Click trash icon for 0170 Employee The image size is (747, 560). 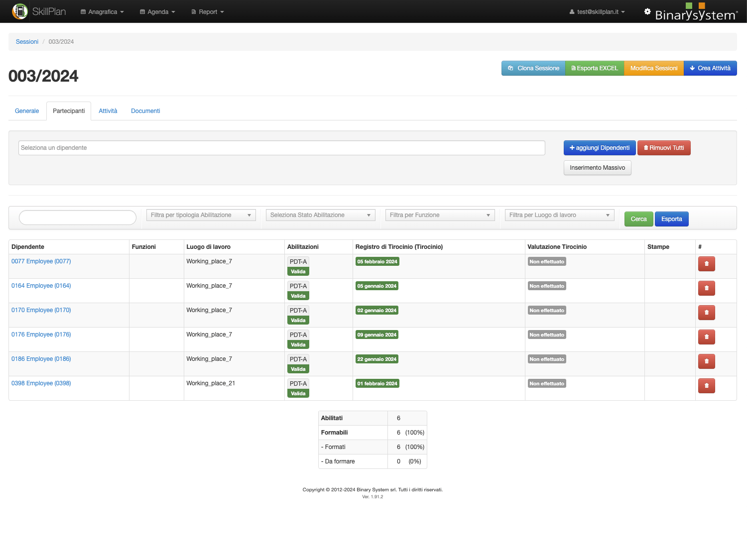706,313
